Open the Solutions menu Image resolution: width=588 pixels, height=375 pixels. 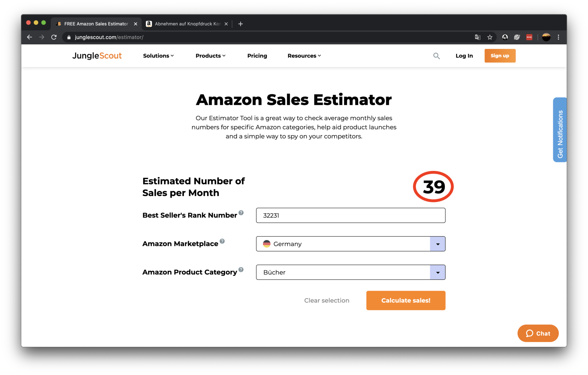point(158,55)
